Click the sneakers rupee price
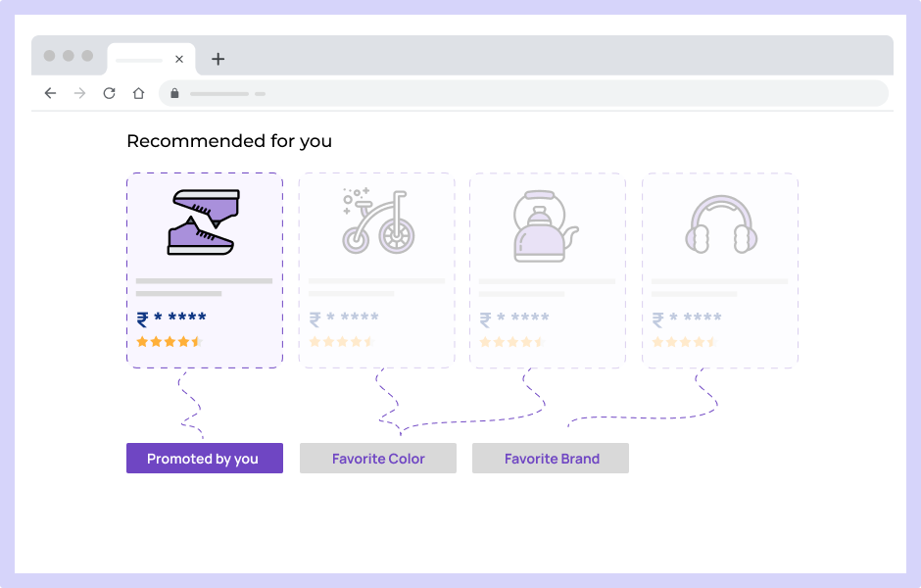This screenshot has height=588, width=921. point(171,318)
